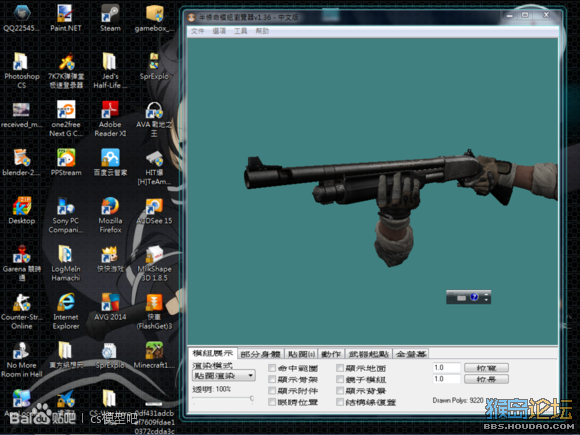Open the QQ22545 desktop icon
580x435 pixels.
(21, 17)
